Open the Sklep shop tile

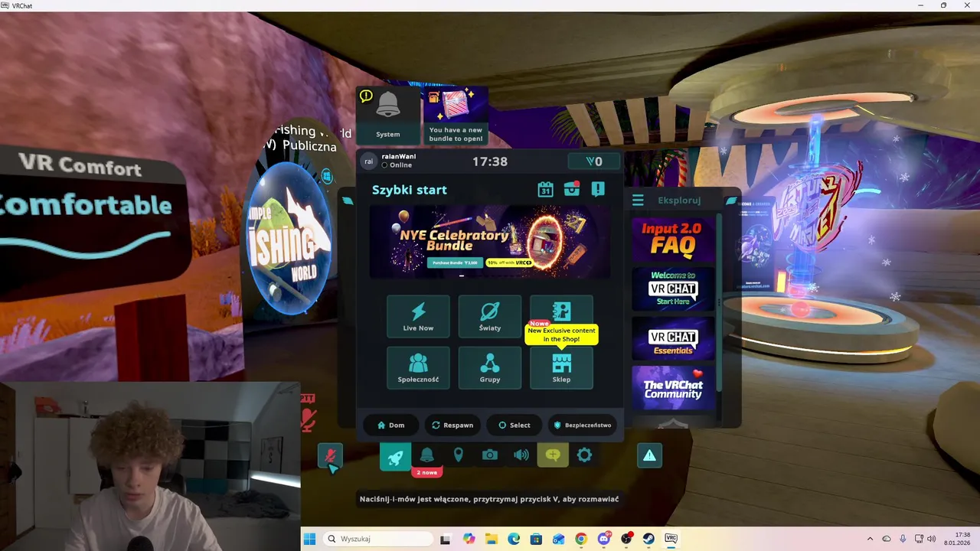coord(561,367)
